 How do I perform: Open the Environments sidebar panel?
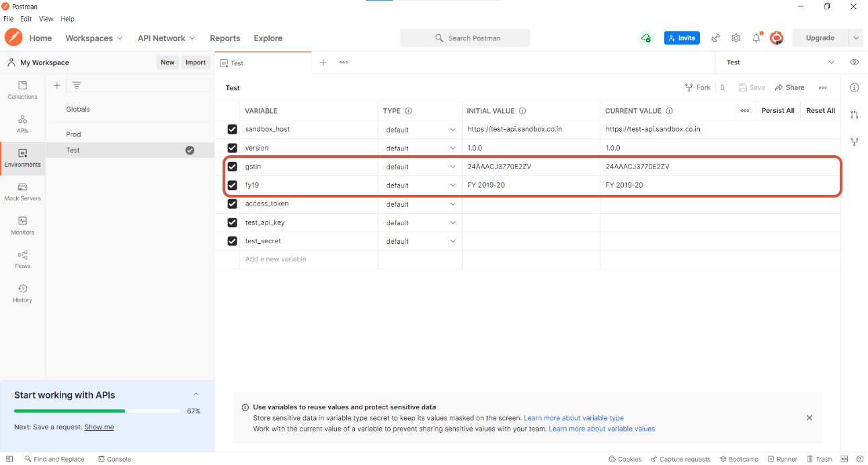22,158
